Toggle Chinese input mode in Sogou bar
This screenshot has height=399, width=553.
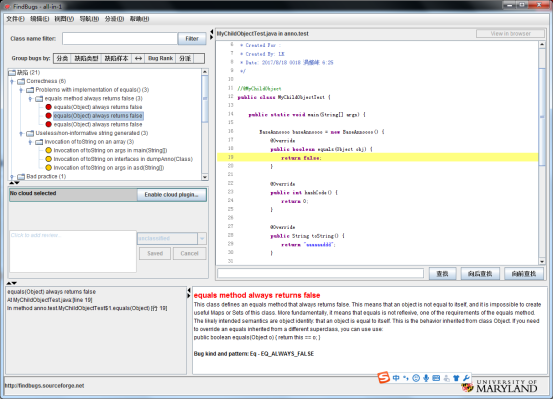coord(396,378)
